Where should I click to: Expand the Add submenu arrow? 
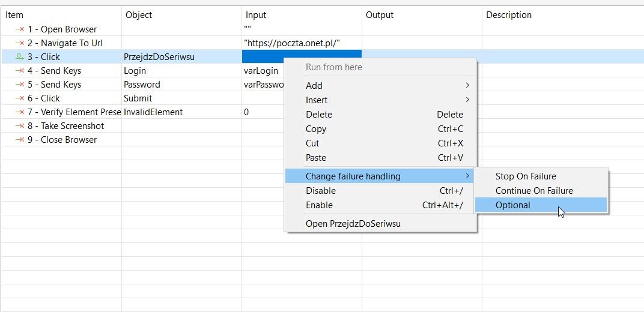click(467, 86)
